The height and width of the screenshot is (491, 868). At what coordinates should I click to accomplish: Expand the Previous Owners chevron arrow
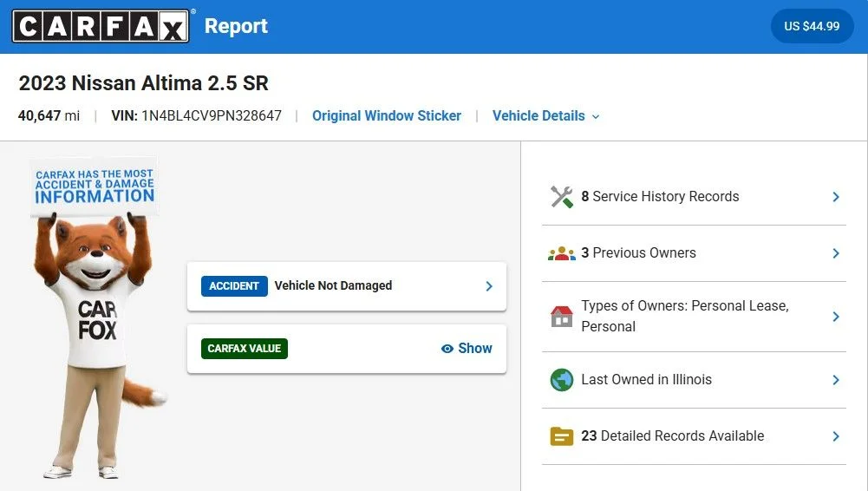click(836, 253)
